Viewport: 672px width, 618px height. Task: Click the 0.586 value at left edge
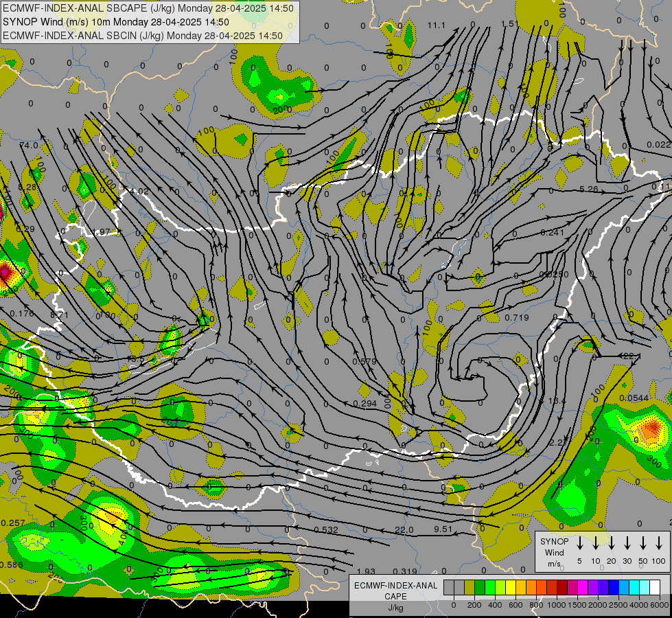[x=12, y=565]
